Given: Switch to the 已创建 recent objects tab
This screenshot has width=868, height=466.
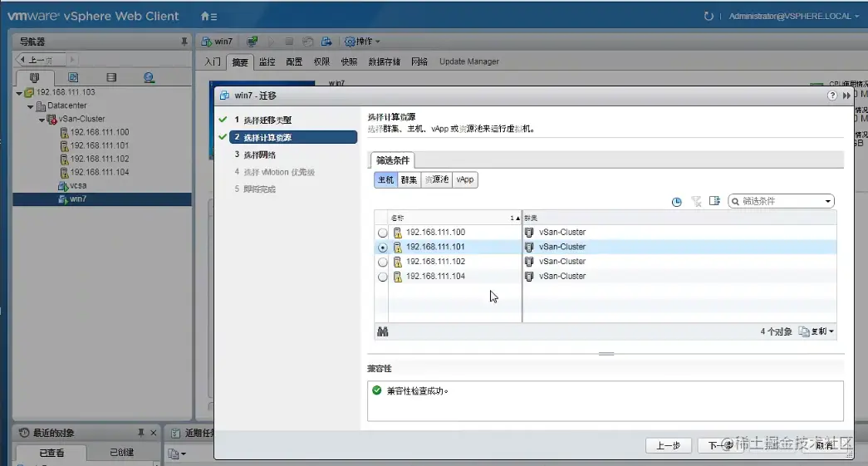Looking at the screenshot, I should (x=122, y=452).
